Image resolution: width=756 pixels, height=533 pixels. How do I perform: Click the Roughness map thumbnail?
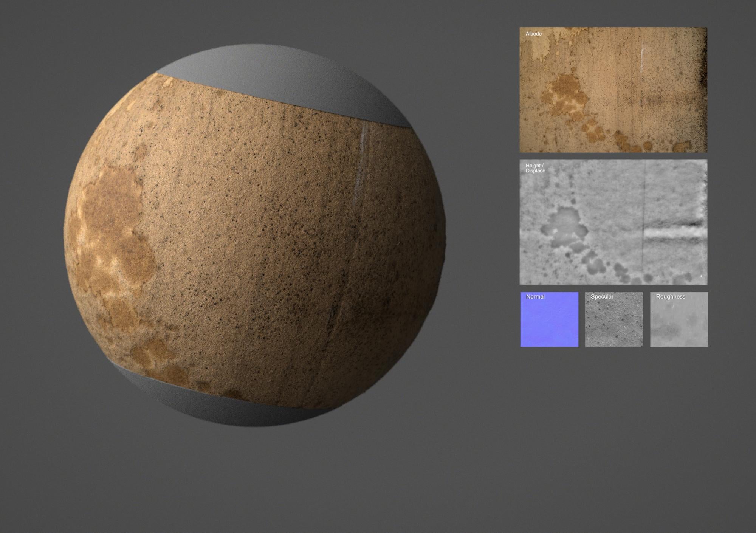[679, 319]
